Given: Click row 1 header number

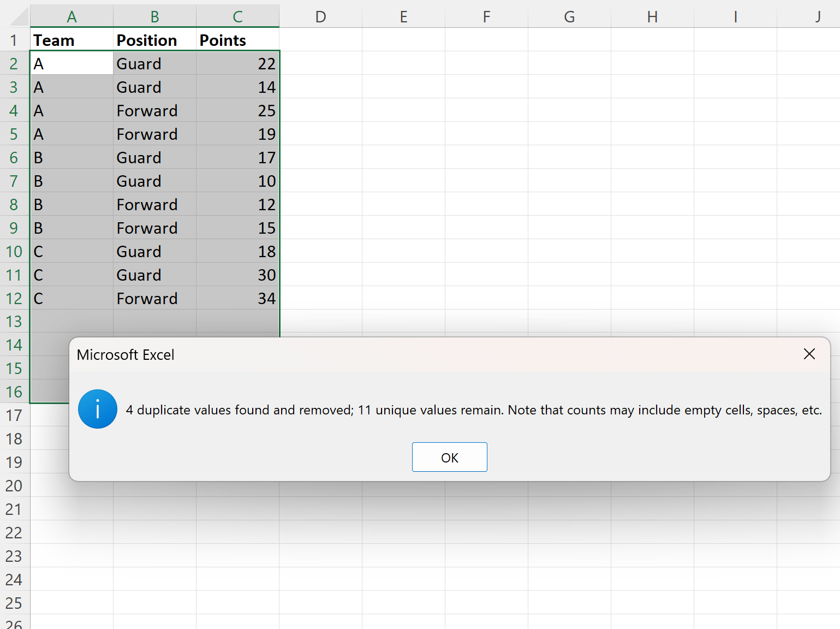Looking at the screenshot, I should point(14,40).
